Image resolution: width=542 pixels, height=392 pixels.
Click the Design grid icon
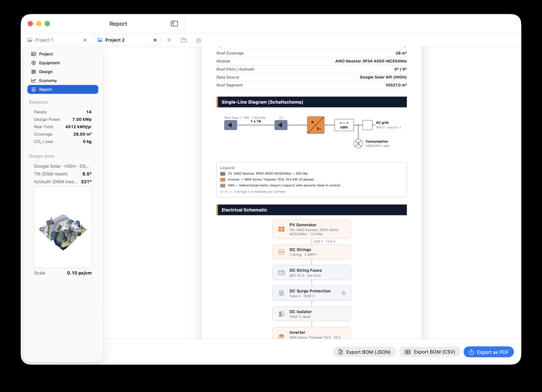point(34,72)
